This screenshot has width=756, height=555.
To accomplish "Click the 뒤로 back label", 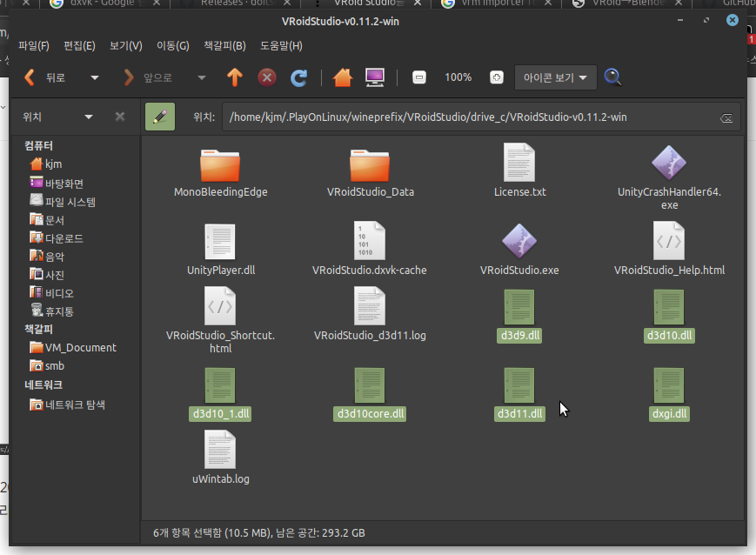I will [x=56, y=77].
